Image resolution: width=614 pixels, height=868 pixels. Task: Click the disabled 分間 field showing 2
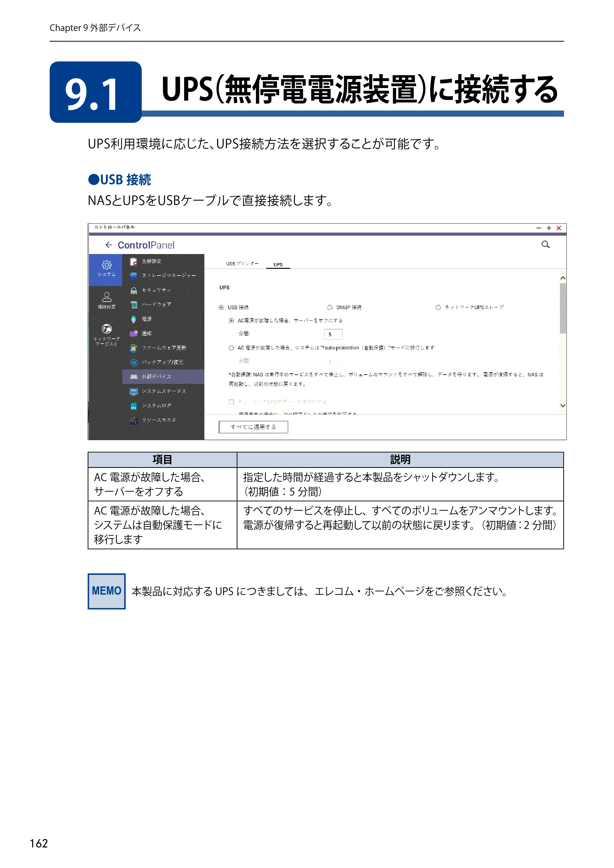coord(333,362)
